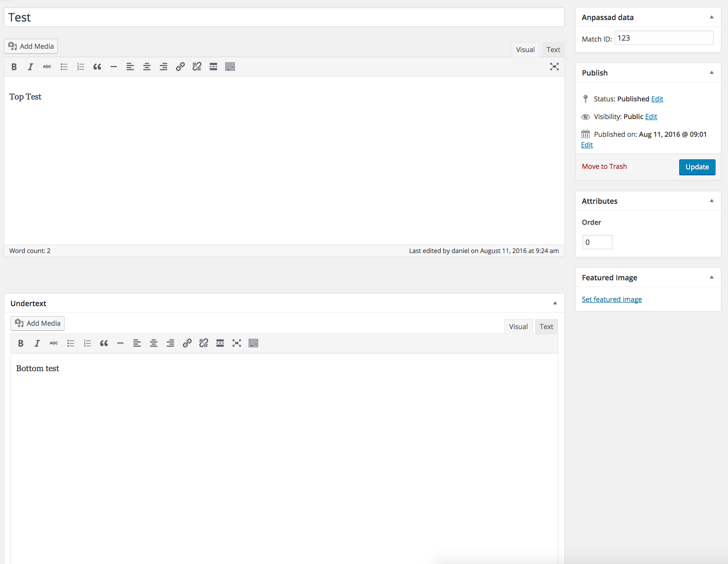Insert link in the top editor toolbar
Screen dimensions: 728x564
tap(180, 67)
